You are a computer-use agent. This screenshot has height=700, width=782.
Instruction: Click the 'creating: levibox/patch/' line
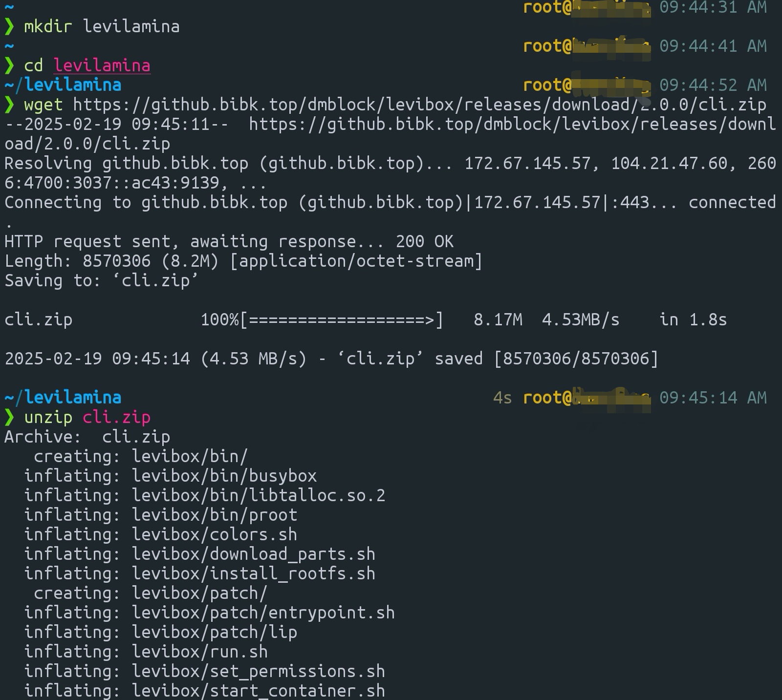click(x=151, y=593)
